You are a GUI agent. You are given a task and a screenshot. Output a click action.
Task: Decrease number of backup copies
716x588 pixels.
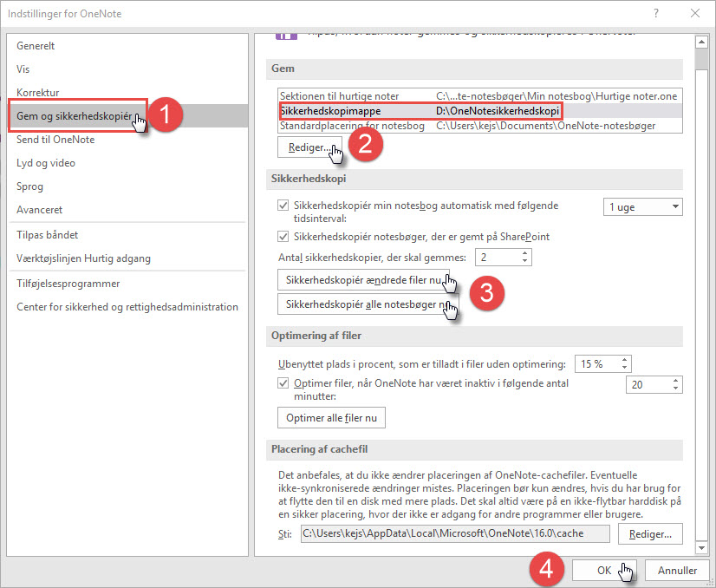(524, 261)
